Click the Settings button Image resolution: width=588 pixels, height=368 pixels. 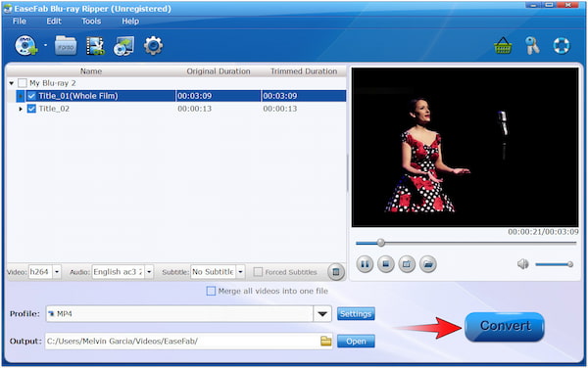click(356, 314)
